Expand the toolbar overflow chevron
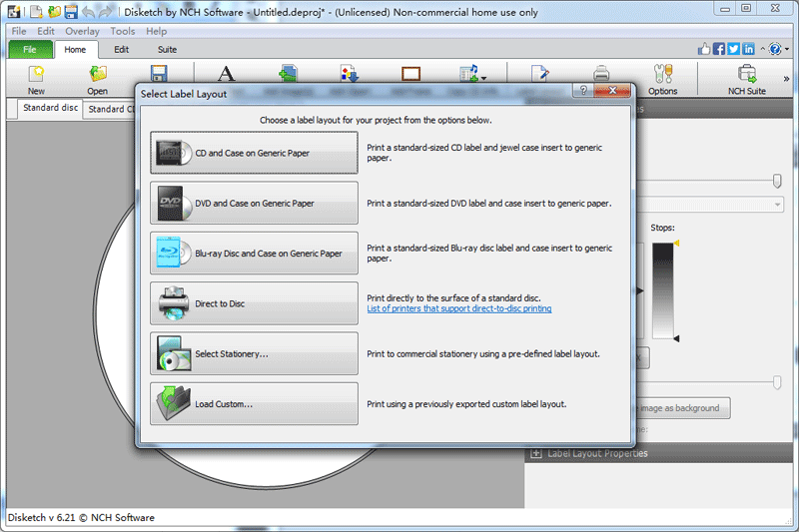This screenshot has width=799, height=532. [786, 79]
